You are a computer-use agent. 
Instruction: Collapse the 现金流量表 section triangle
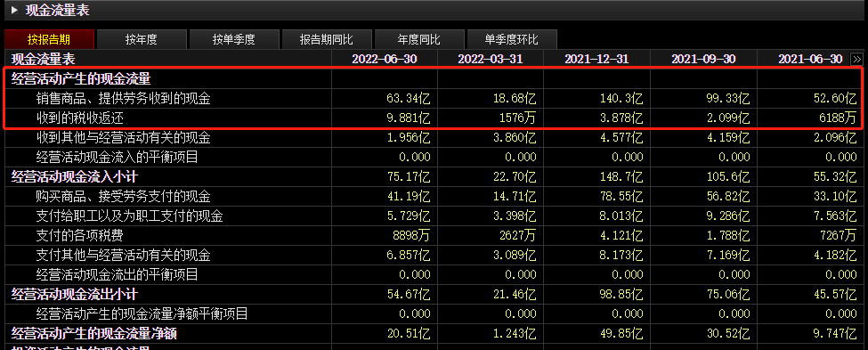[x=14, y=10]
